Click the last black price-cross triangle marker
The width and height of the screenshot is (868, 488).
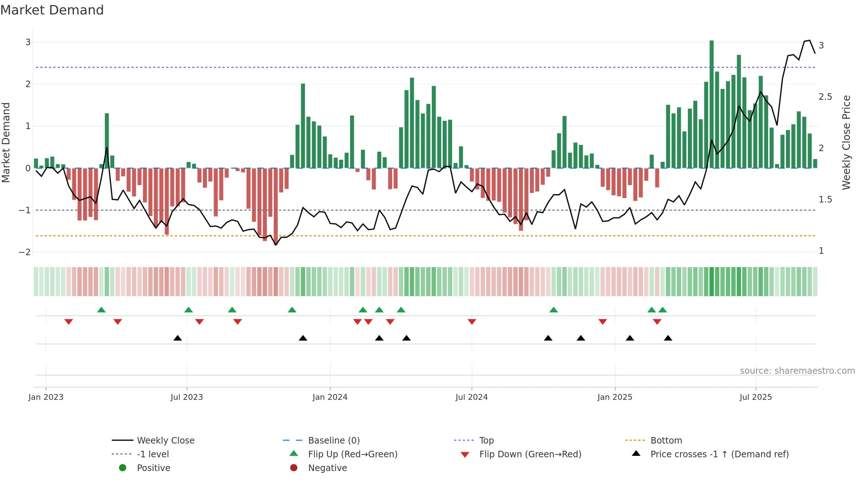[x=668, y=338]
